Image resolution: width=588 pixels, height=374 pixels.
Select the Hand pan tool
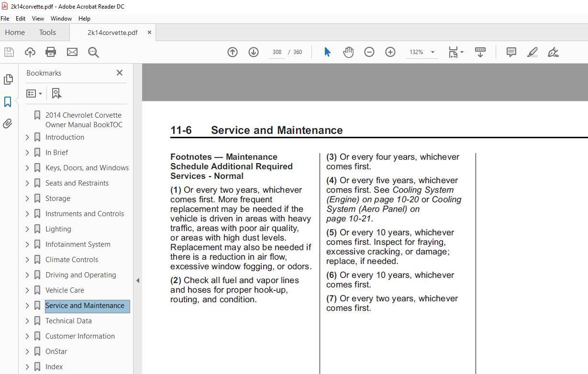click(348, 52)
